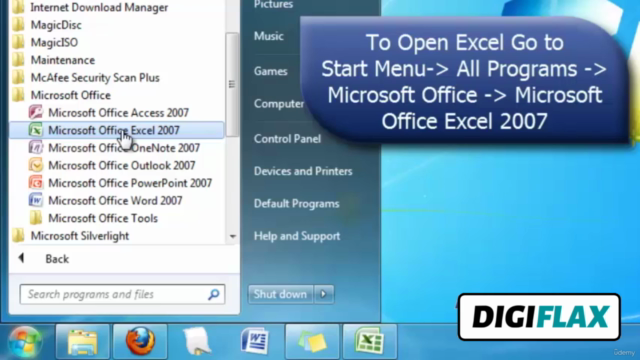Image resolution: width=640 pixels, height=360 pixels.
Task: Launch Microsoft Office Word 2007
Action: click(115, 200)
